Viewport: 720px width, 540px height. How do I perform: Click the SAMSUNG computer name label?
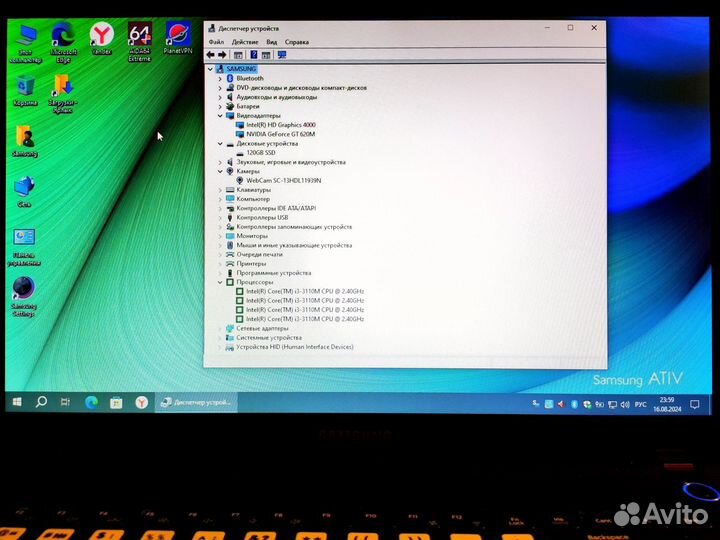pyautogui.click(x=241, y=69)
